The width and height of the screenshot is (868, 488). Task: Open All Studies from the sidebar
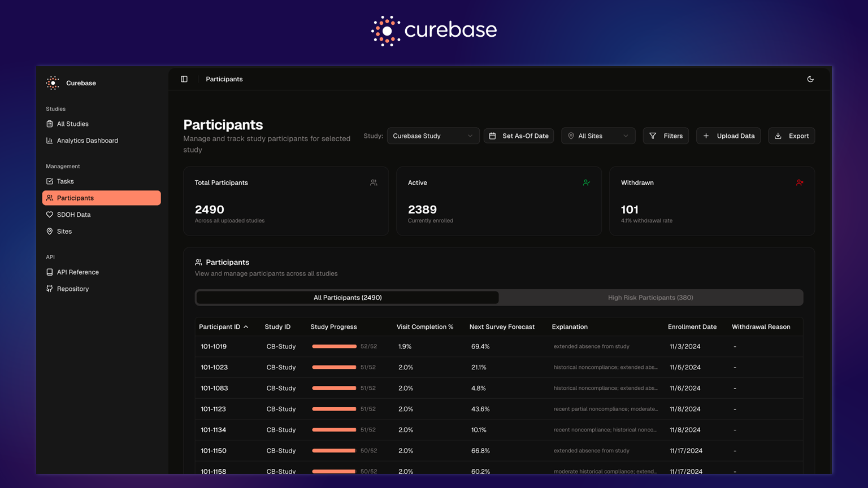click(72, 124)
